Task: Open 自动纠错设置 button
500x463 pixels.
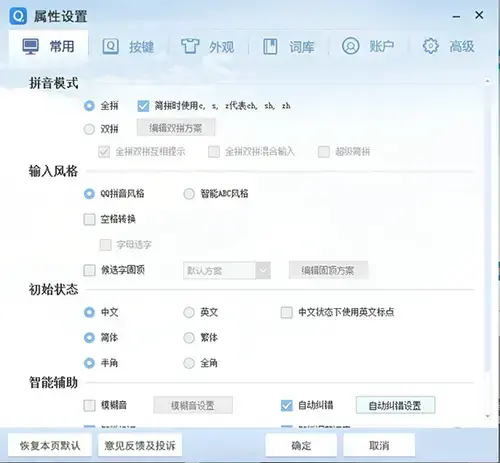Action: coord(395,405)
